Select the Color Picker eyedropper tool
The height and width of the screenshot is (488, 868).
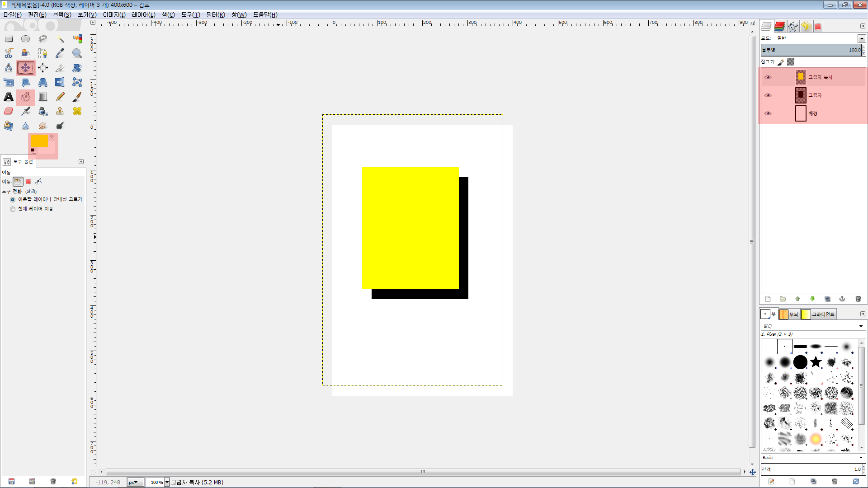point(60,53)
